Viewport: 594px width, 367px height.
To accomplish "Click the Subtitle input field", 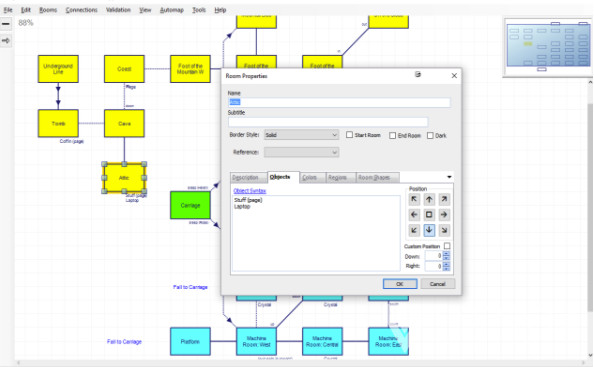I will click(328, 122).
